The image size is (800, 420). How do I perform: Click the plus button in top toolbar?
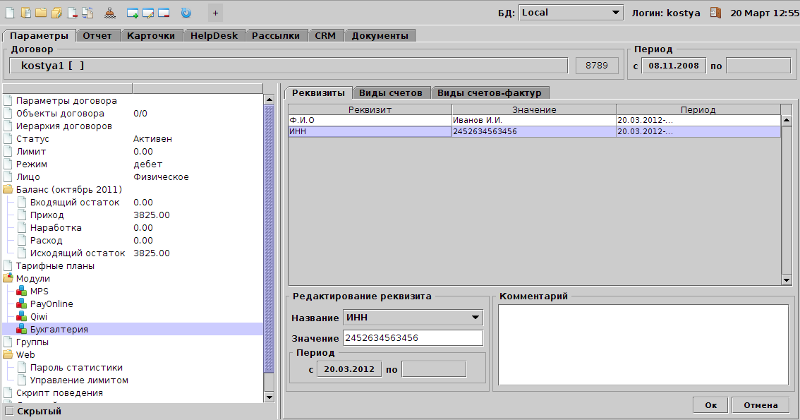click(x=216, y=13)
